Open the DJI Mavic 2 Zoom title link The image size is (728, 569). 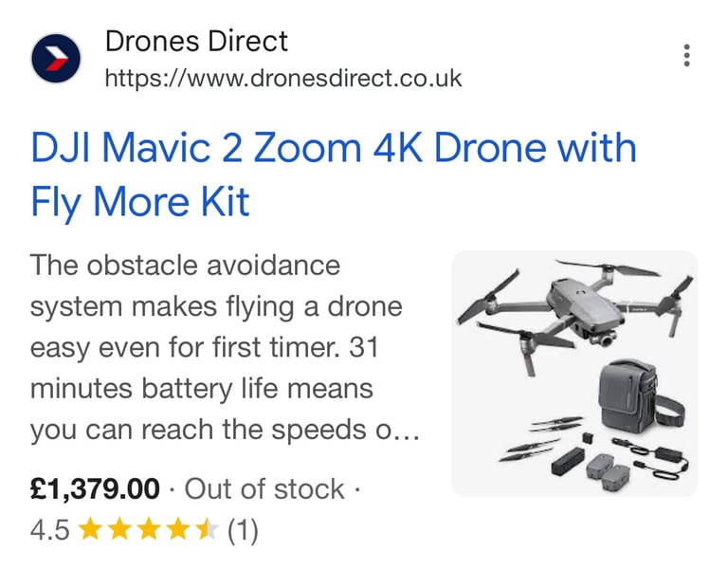(x=334, y=174)
